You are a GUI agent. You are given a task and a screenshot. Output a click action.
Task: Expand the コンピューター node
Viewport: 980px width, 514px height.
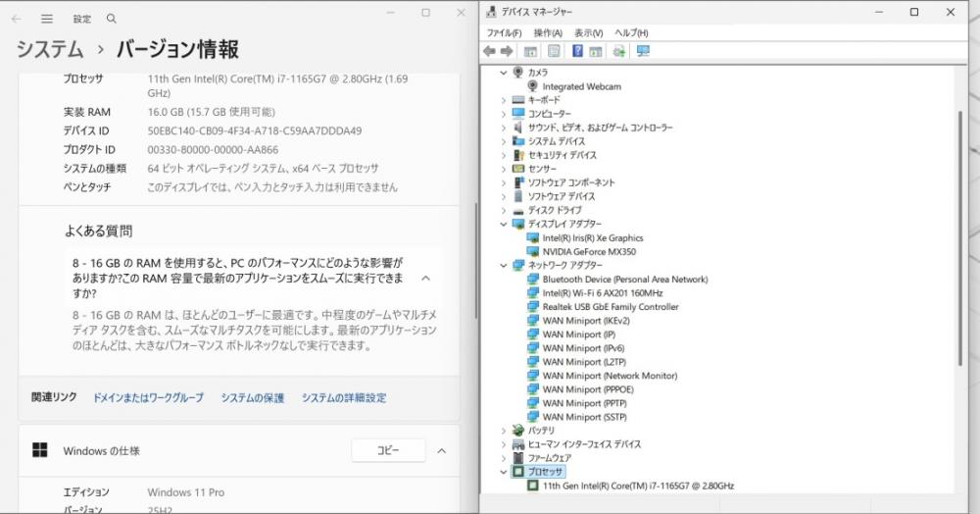504,114
